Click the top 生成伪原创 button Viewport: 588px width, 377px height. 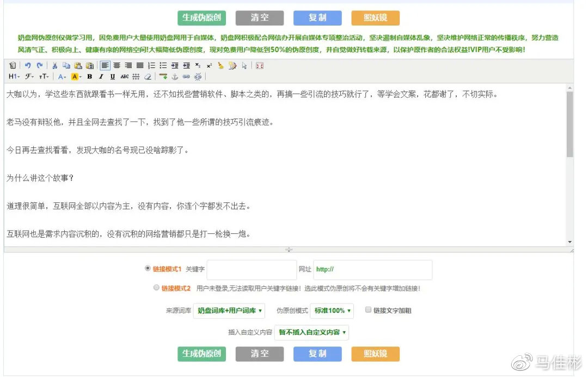201,18
